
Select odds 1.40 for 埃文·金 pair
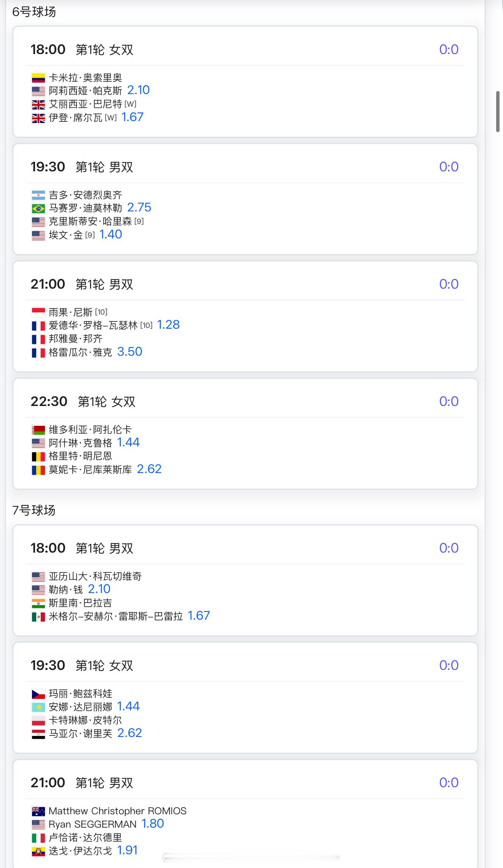pos(111,235)
